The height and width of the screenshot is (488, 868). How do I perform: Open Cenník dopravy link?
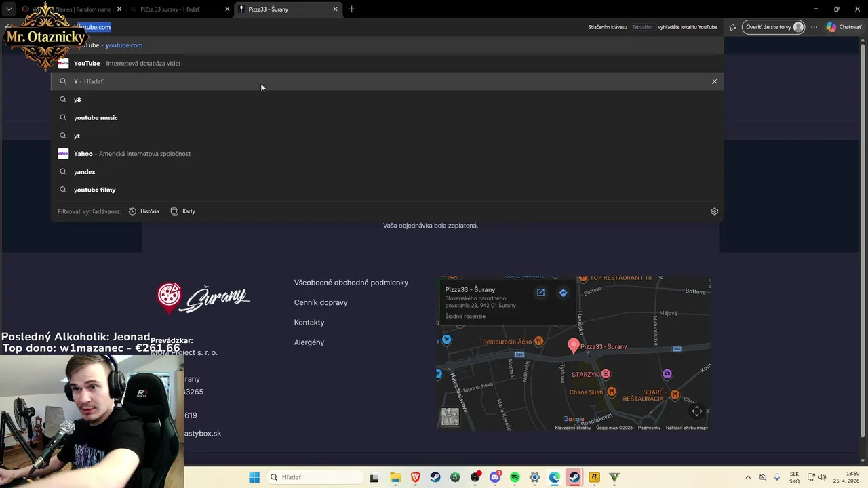pyautogui.click(x=321, y=302)
